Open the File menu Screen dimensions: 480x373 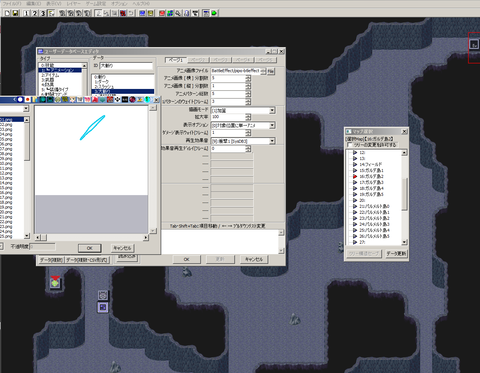coord(12,3)
